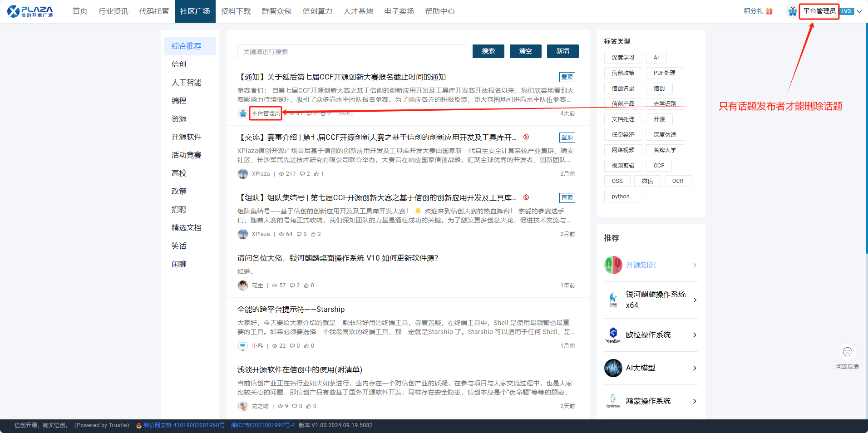This screenshot has width=868, height=433.
Task: Expand the user account dropdown arrow
Action: [859, 11]
